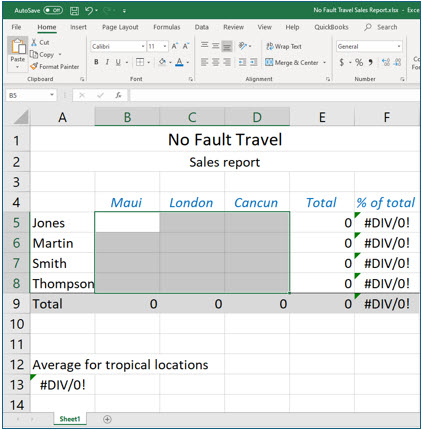This screenshot has height=430, width=422.
Task: Click the Increase Font Size icon
Action: coord(175,46)
